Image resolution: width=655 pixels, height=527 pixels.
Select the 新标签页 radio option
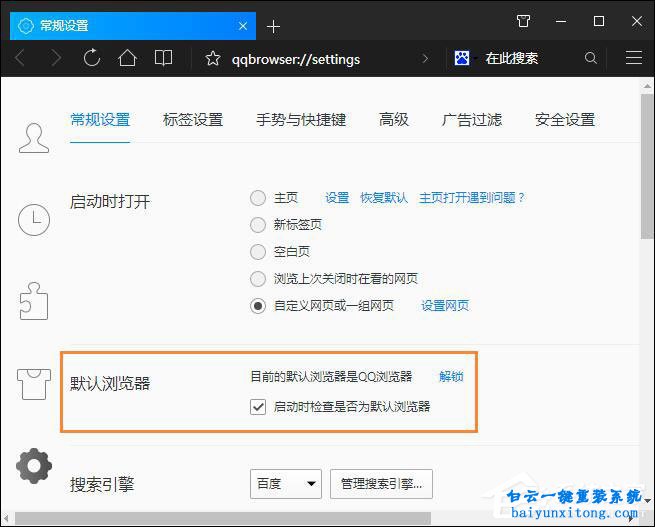(258, 225)
